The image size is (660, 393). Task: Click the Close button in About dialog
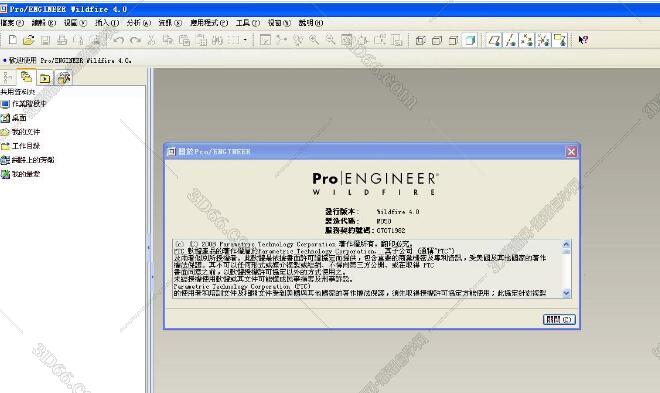point(559,319)
